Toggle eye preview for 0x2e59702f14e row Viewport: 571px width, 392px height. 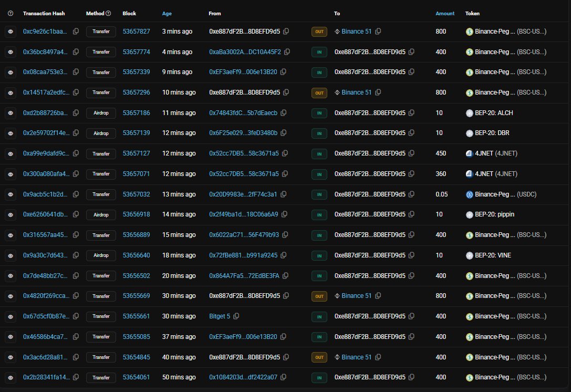click(11, 133)
